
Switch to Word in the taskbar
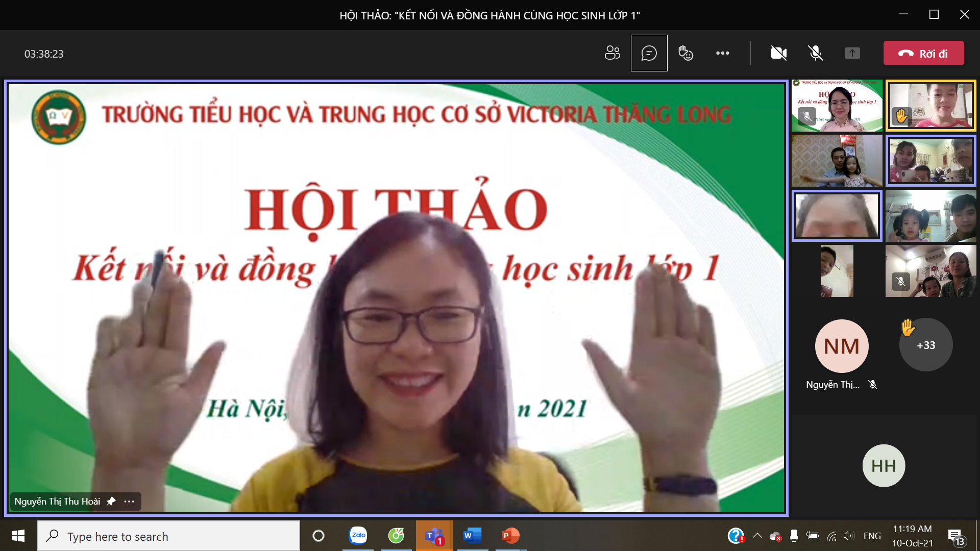tap(472, 536)
